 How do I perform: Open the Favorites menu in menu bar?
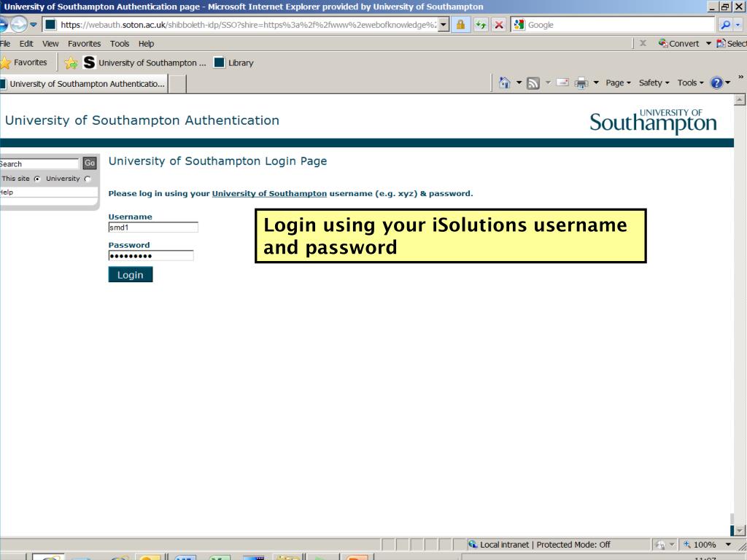pyautogui.click(x=84, y=44)
